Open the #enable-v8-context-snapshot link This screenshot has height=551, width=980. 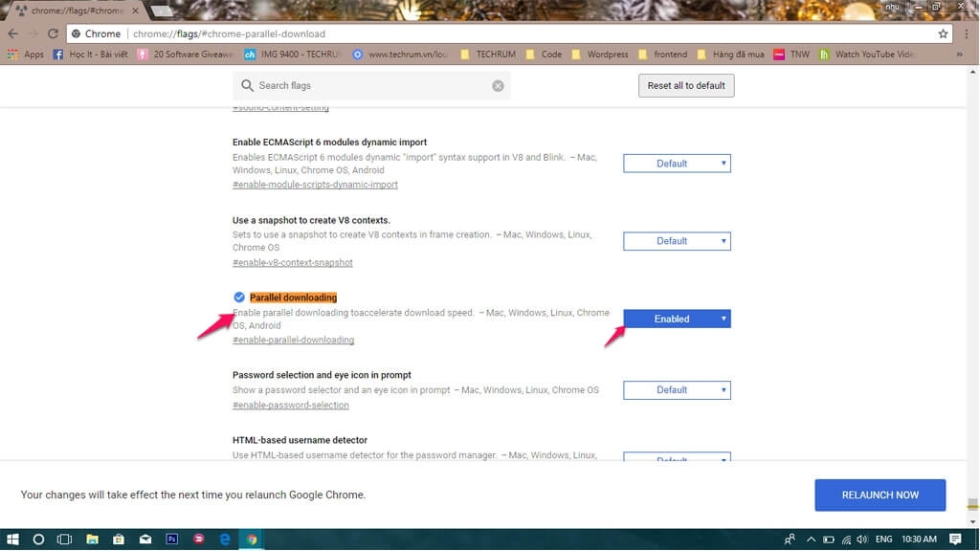pos(293,262)
